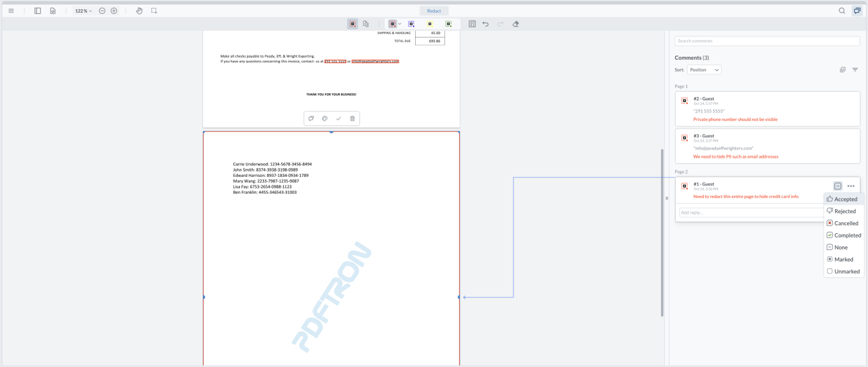Open the redaction panel icon
868x367 pixels.
pyautogui.click(x=472, y=24)
